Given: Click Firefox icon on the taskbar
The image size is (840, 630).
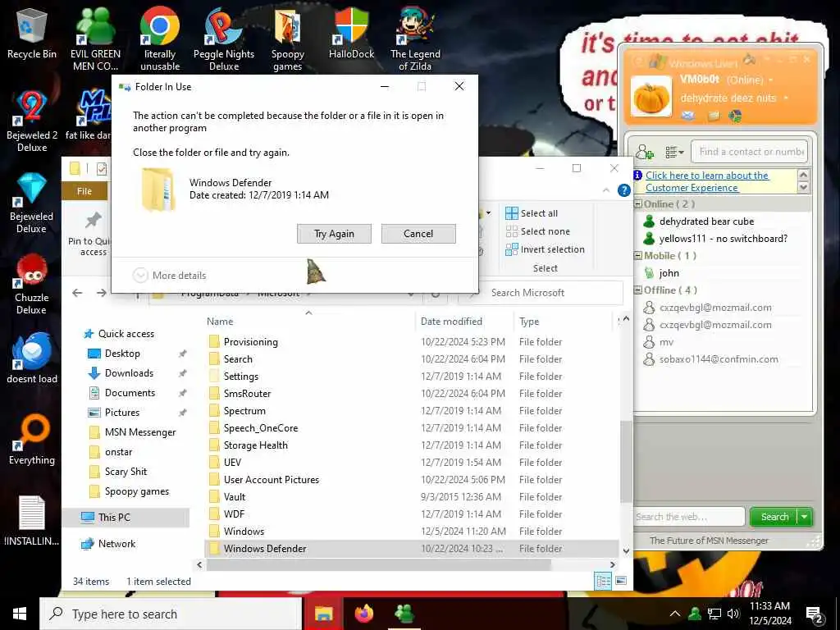Looking at the screenshot, I should [364, 614].
